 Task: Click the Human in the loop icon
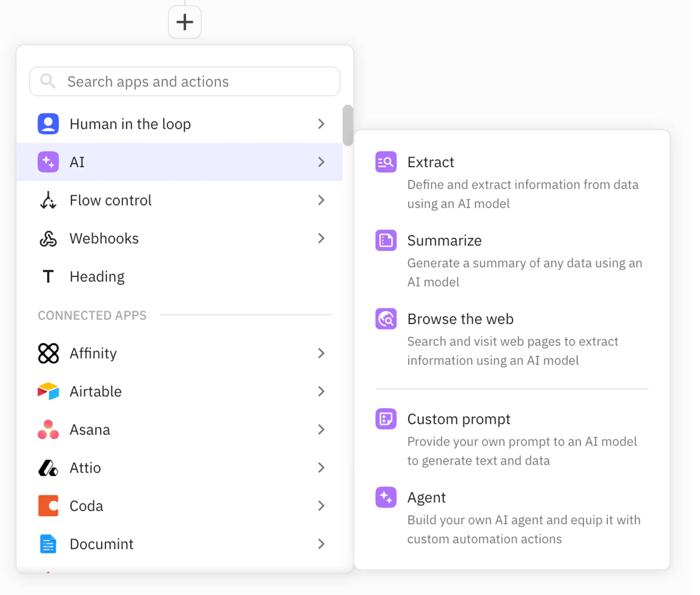coord(48,124)
